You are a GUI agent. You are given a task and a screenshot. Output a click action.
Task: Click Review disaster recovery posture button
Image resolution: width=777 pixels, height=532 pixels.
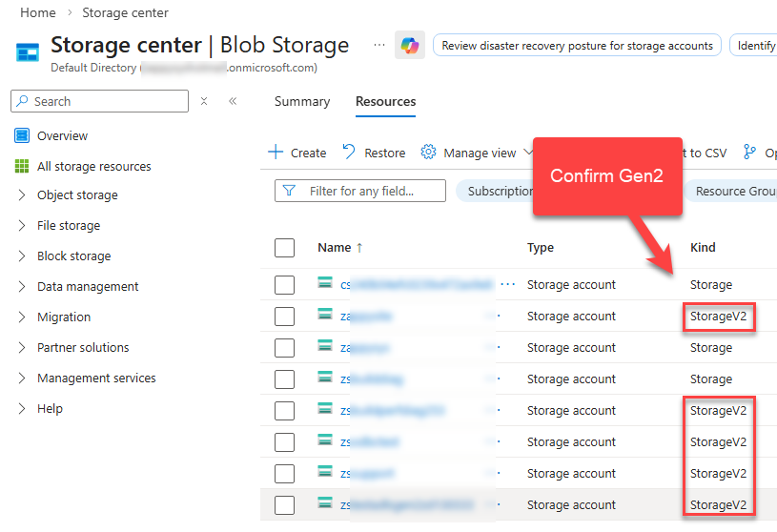tap(577, 46)
